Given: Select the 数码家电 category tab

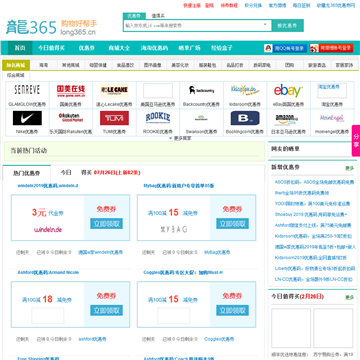Looking at the screenshot, I should (x=262, y=65).
